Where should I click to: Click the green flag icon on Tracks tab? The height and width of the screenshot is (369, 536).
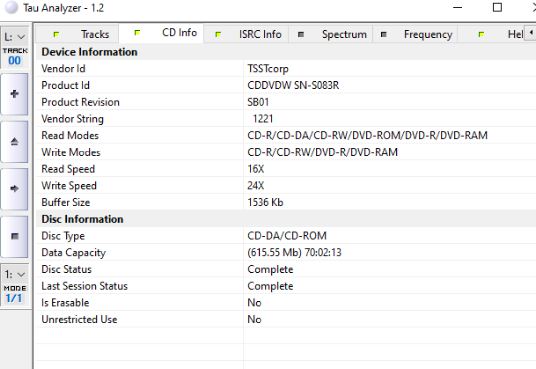point(56,34)
